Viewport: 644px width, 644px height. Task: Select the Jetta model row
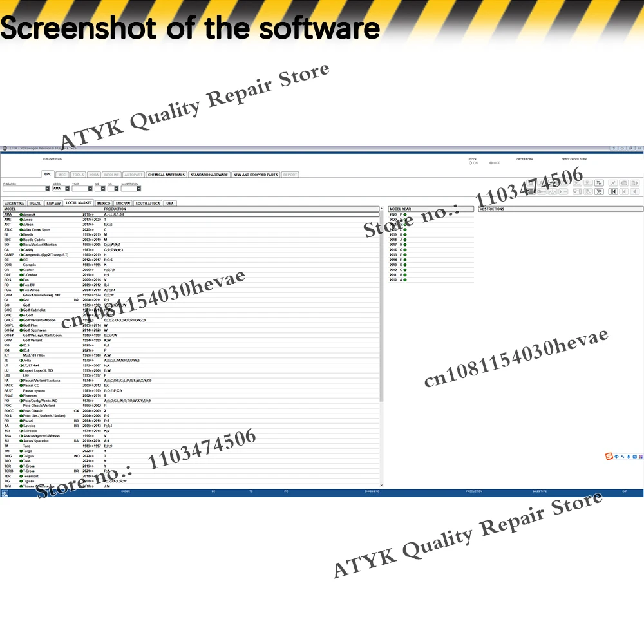pyautogui.click(x=191, y=360)
